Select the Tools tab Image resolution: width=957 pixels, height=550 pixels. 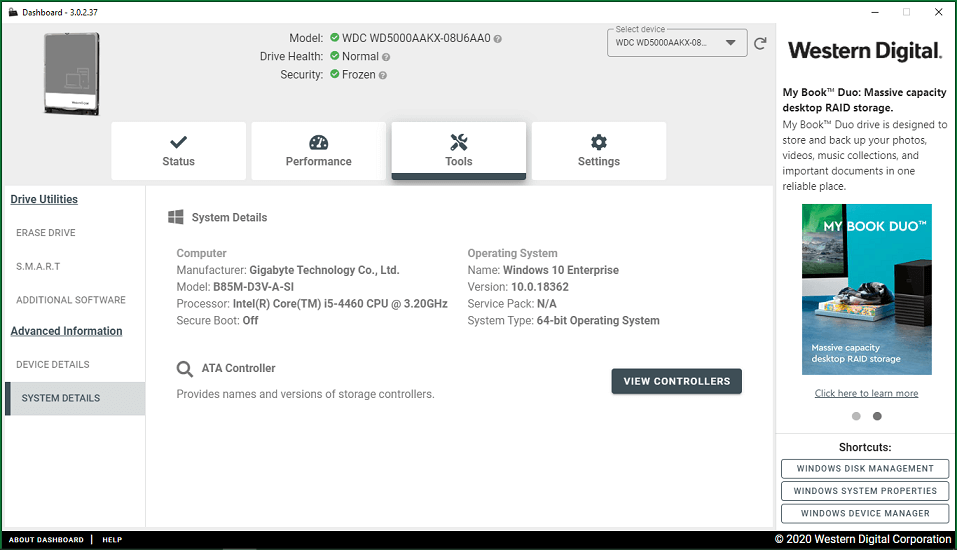coord(458,151)
